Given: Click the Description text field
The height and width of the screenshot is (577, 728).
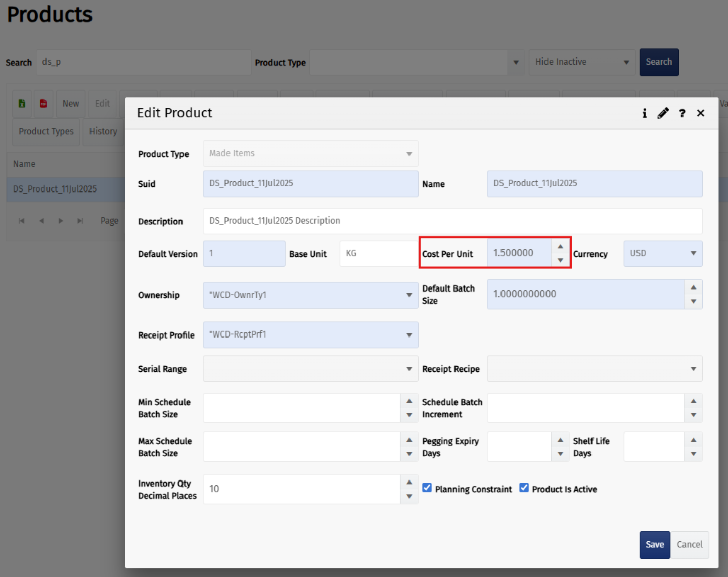Looking at the screenshot, I should pos(452,221).
